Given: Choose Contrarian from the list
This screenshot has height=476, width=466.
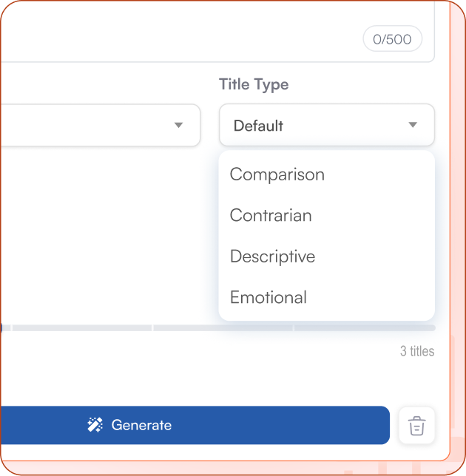Looking at the screenshot, I should 271,216.
